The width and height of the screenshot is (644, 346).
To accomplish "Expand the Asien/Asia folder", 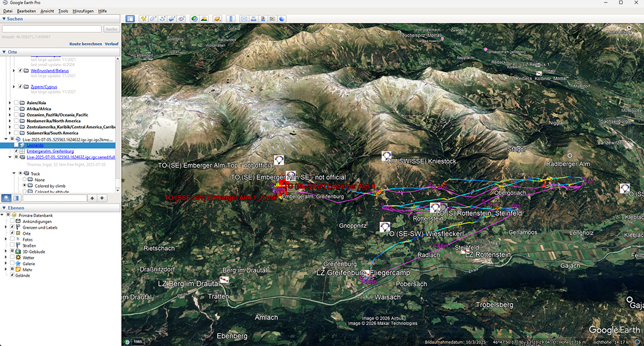I will tap(10, 103).
